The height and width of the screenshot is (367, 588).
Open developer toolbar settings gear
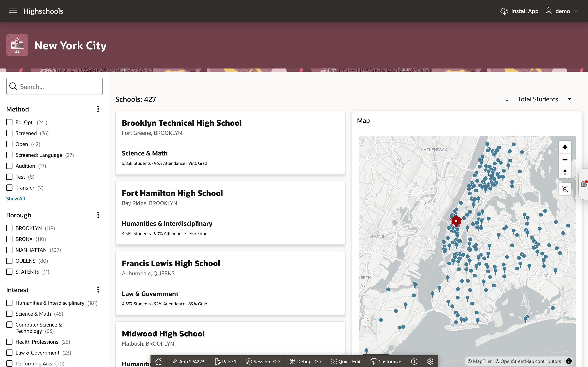coord(430,361)
